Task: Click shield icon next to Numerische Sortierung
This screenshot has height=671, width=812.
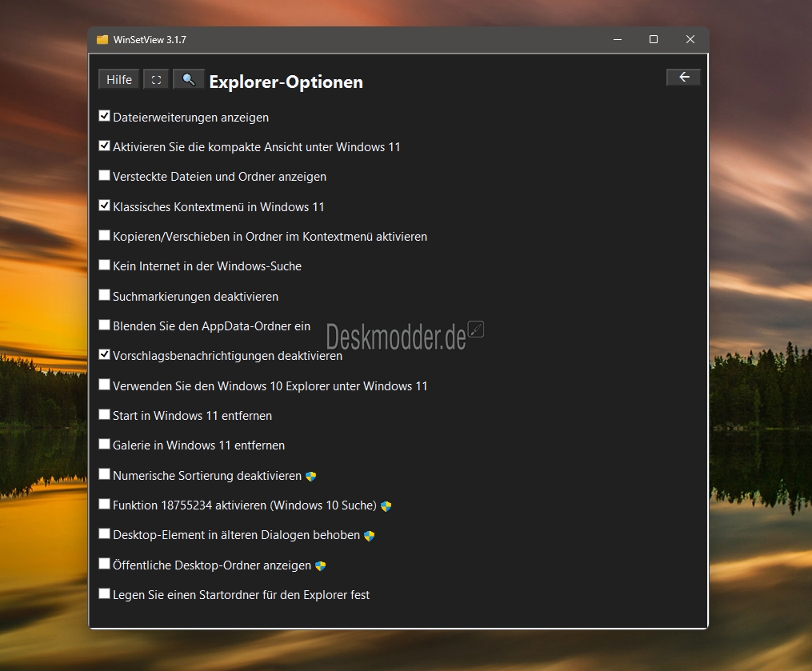Action: (x=311, y=476)
